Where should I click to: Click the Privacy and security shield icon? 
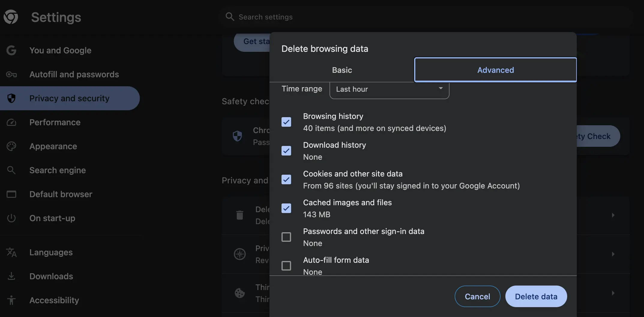11,98
